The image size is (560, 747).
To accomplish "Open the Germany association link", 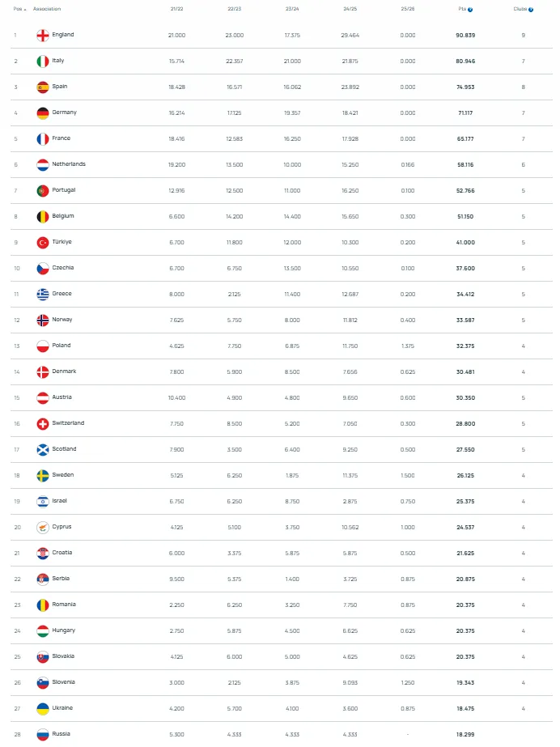I will (x=64, y=112).
